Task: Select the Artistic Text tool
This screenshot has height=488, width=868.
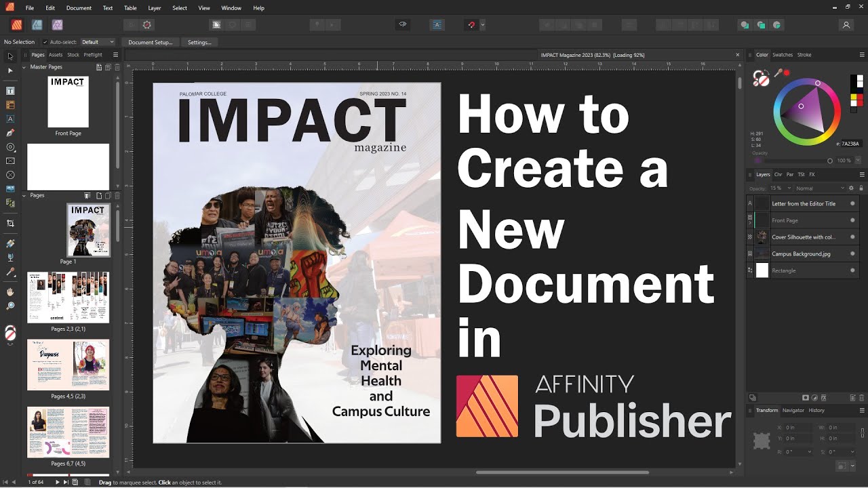Action: click(10, 119)
